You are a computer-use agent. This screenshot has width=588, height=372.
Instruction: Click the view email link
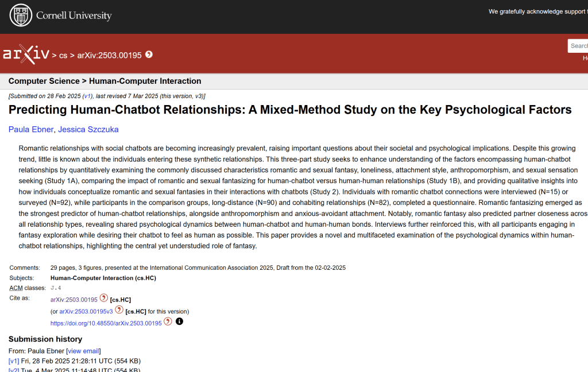point(83,351)
